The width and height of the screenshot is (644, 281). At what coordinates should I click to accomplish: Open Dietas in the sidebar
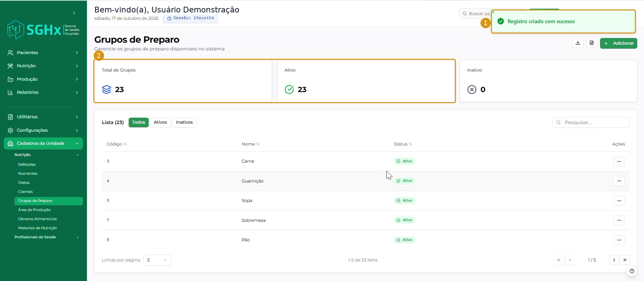pos(24,183)
